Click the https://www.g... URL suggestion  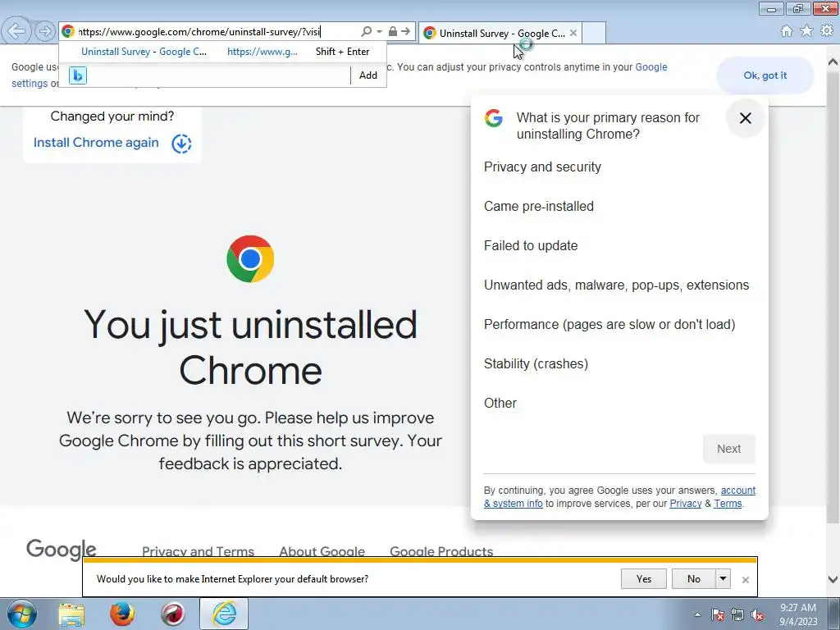click(262, 52)
